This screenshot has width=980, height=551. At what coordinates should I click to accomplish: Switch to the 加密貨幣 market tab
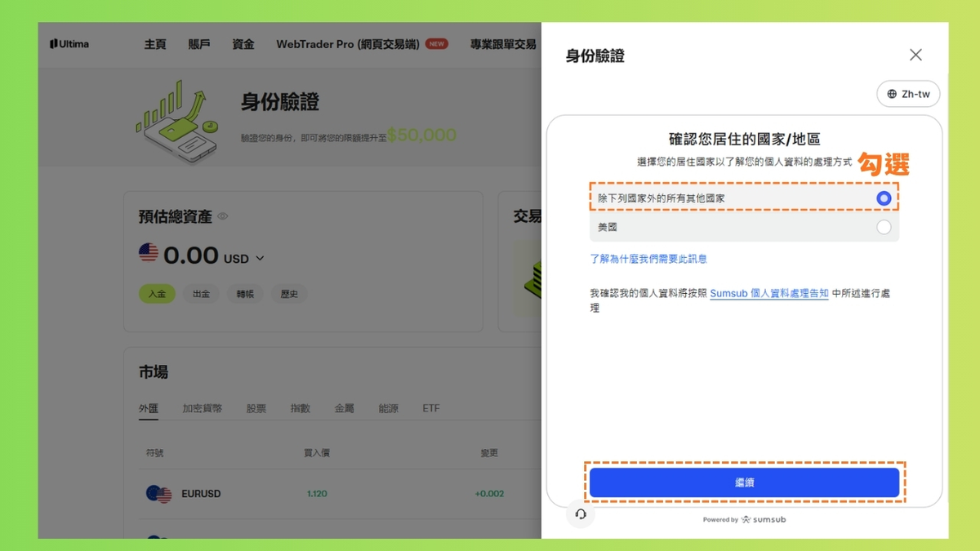tap(203, 408)
